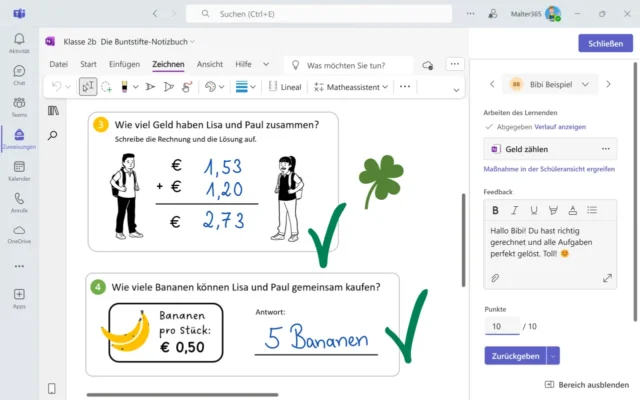Toggle bold formatting in feedback
The height and width of the screenshot is (400, 640).
pyautogui.click(x=495, y=210)
